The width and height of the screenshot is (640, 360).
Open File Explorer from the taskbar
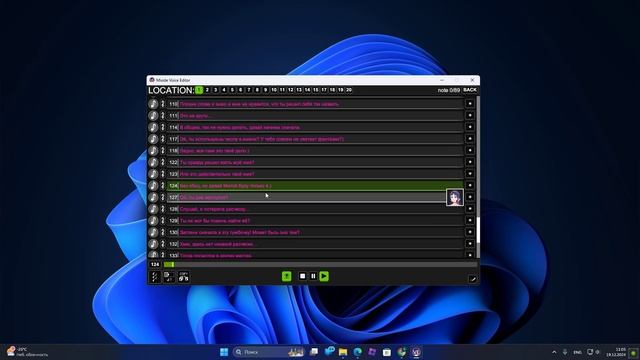pyautogui.click(x=343, y=352)
